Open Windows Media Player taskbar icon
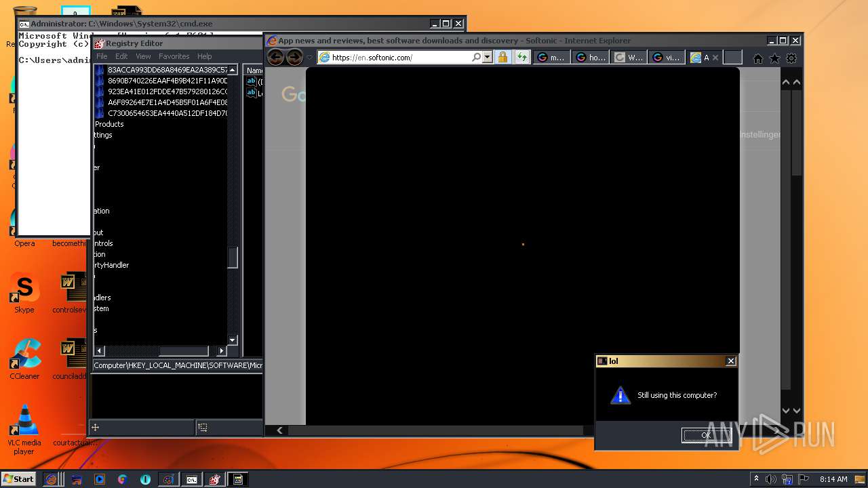Image resolution: width=868 pixels, height=488 pixels. pos(100,479)
